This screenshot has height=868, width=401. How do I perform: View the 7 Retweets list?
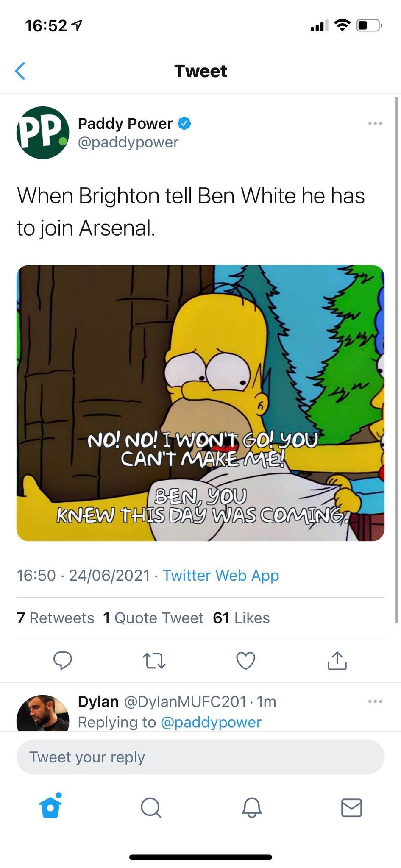(x=56, y=618)
